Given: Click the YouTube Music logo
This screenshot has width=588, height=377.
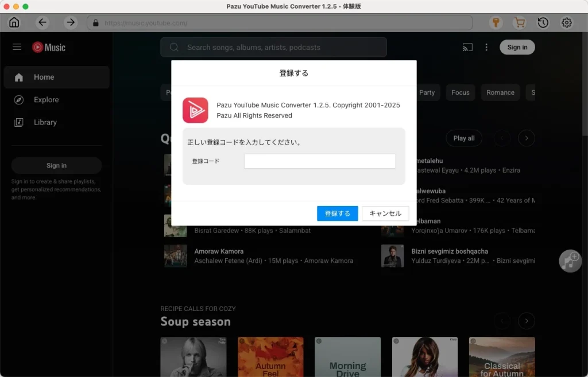Looking at the screenshot, I should click(49, 47).
